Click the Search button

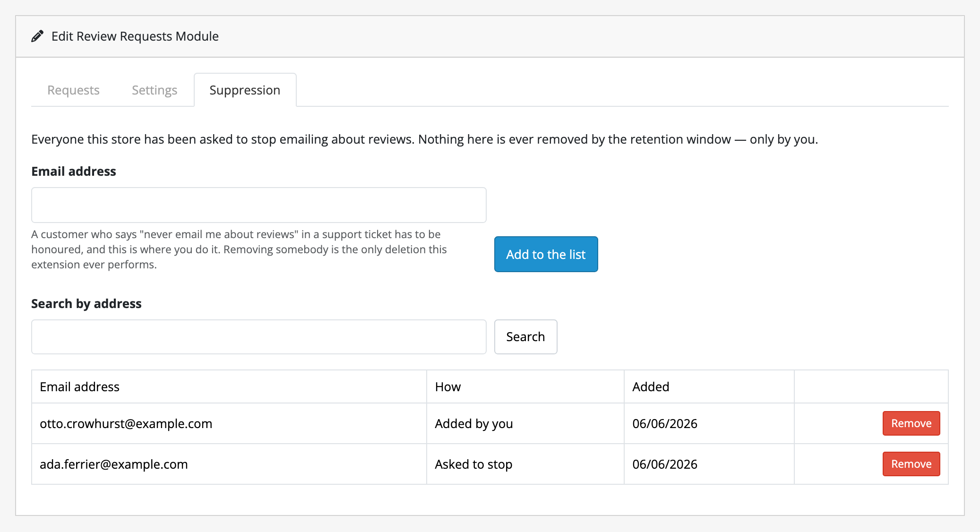tap(525, 337)
